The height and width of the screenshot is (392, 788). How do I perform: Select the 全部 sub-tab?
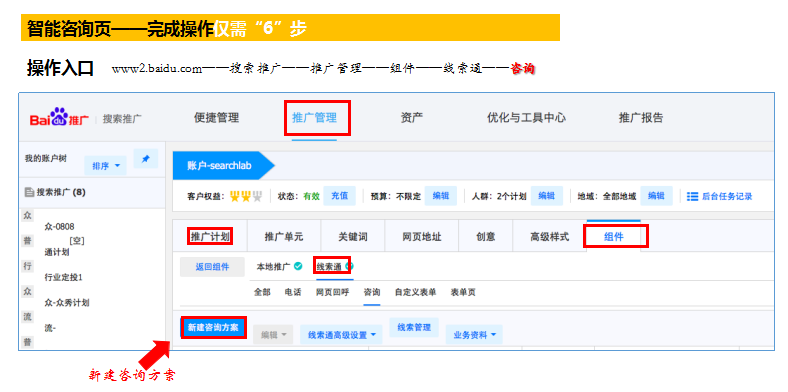tap(262, 292)
